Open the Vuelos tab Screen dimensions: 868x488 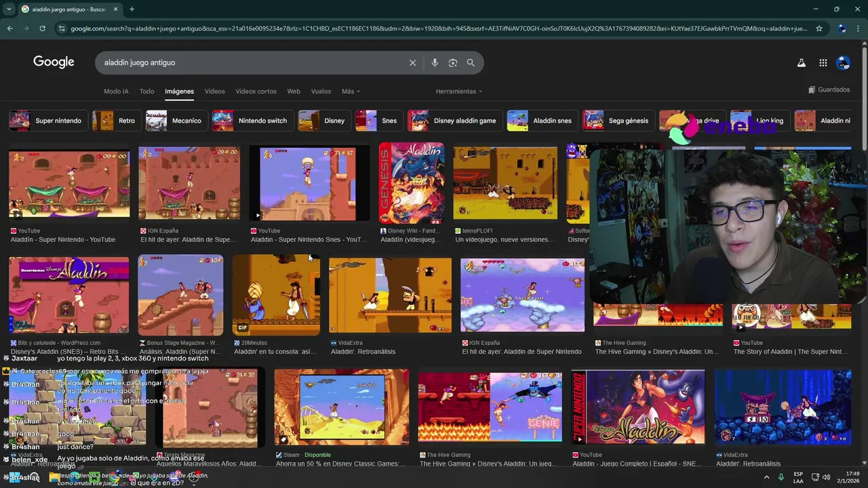tap(321, 91)
